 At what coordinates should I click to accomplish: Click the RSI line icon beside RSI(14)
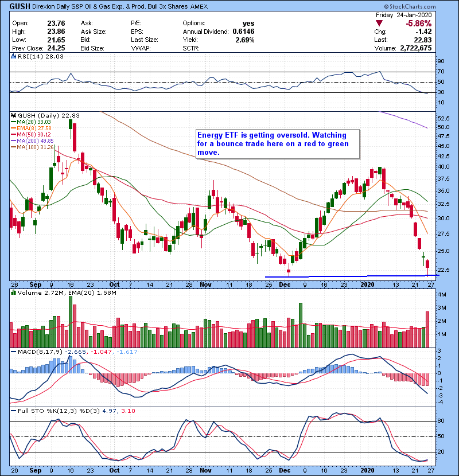point(13,56)
